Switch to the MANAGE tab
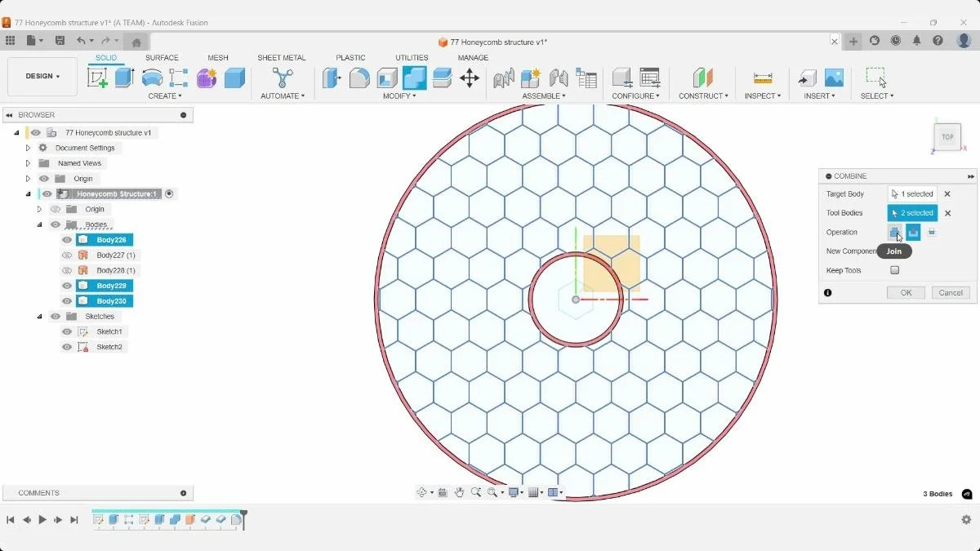Image resolution: width=980 pixels, height=551 pixels. pyautogui.click(x=473, y=58)
